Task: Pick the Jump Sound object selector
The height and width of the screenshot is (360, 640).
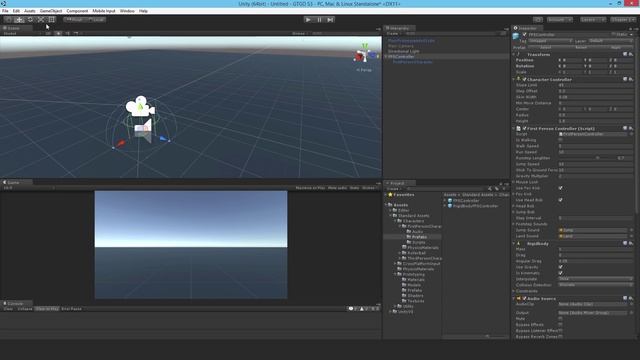Action: (x=631, y=230)
